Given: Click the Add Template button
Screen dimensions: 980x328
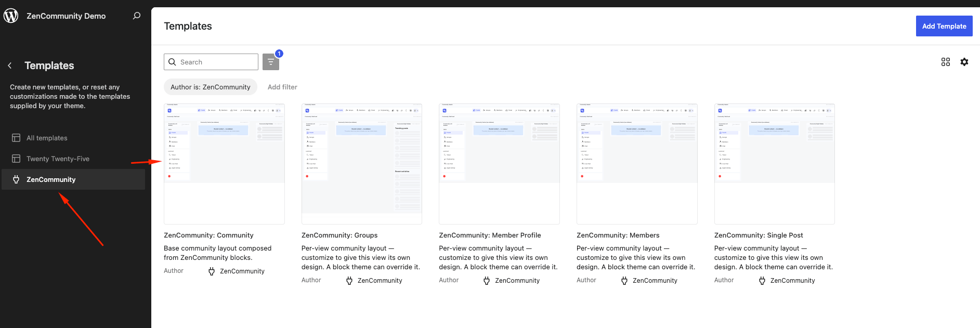Looking at the screenshot, I should click(x=944, y=26).
